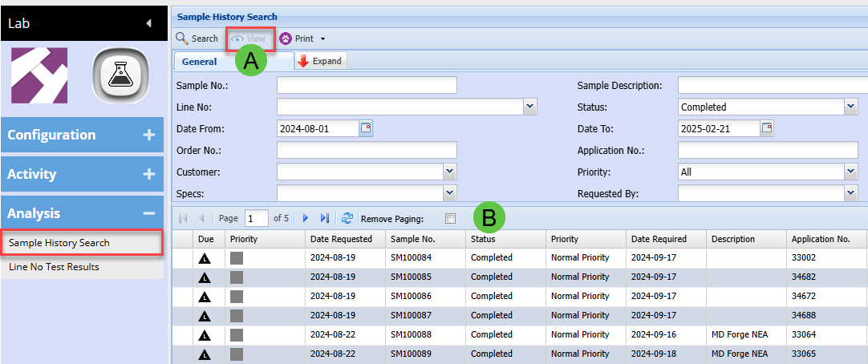
Task: Open the Date From calendar picker
Action: coord(366,128)
